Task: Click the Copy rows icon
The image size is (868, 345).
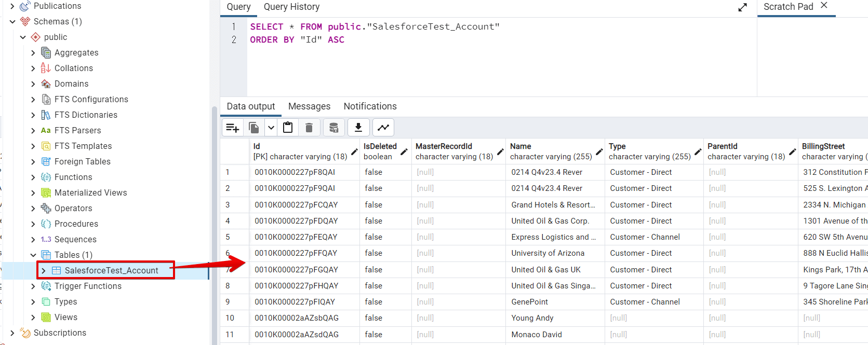Action: pyautogui.click(x=254, y=128)
